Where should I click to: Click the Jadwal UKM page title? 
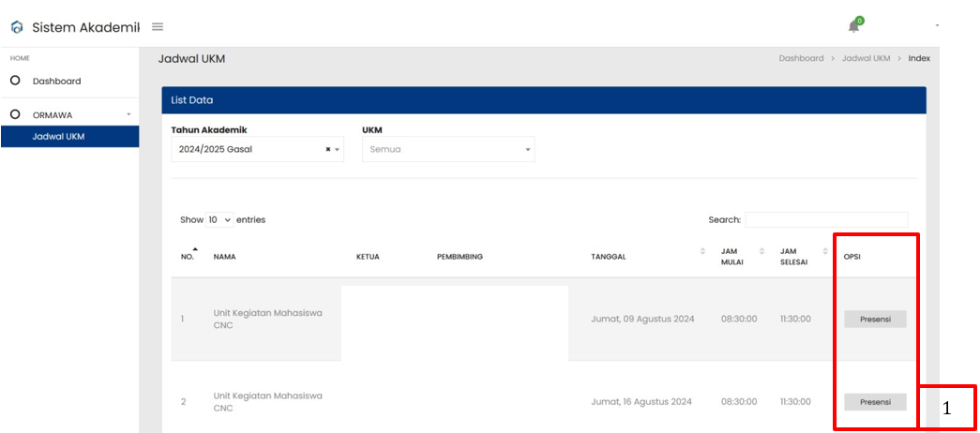(x=191, y=59)
